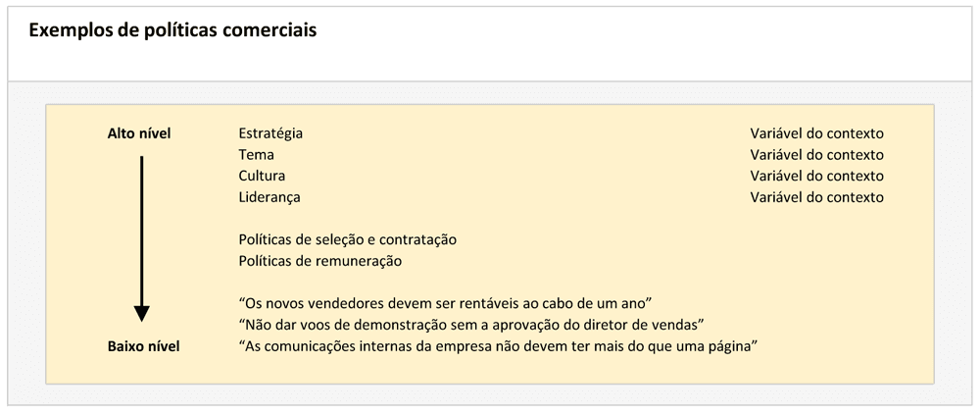Select "Variável do contexto" next to Cultura
This screenshot has width=980, height=415.
click(x=816, y=176)
